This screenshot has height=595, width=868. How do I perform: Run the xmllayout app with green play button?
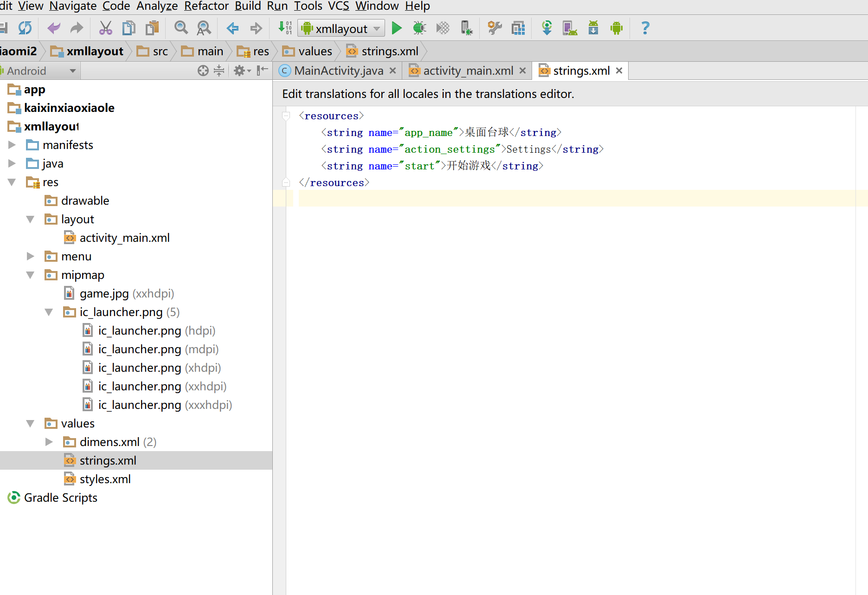(397, 28)
